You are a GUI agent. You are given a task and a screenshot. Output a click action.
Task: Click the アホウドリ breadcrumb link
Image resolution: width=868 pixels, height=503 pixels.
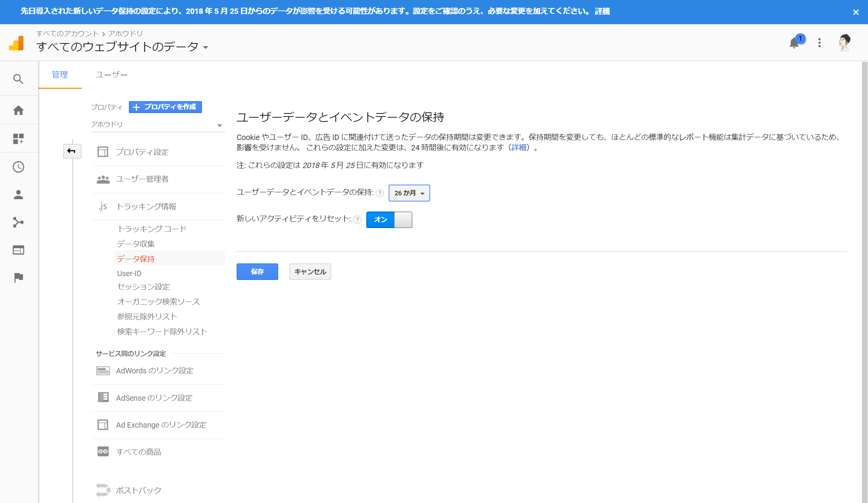pos(125,33)
